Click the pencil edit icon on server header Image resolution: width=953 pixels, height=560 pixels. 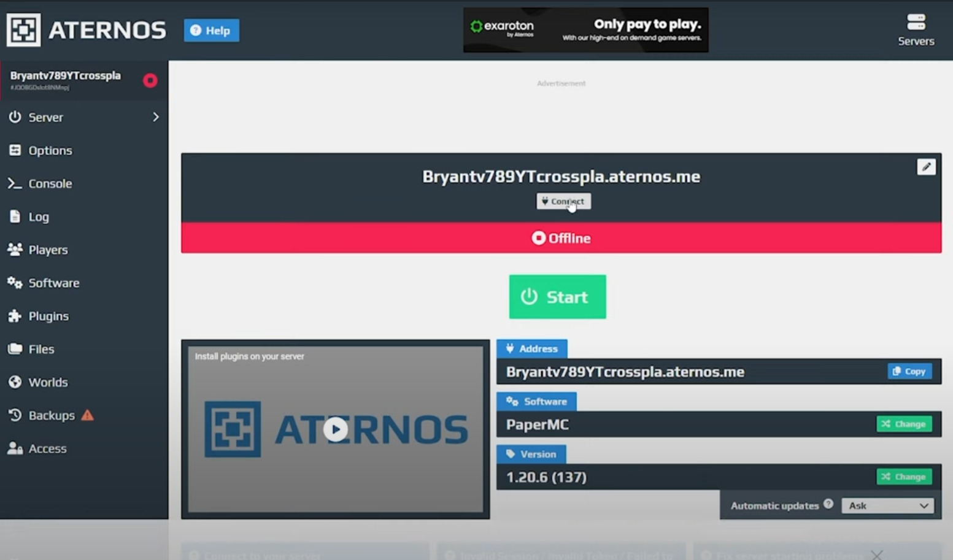[926, 167]
